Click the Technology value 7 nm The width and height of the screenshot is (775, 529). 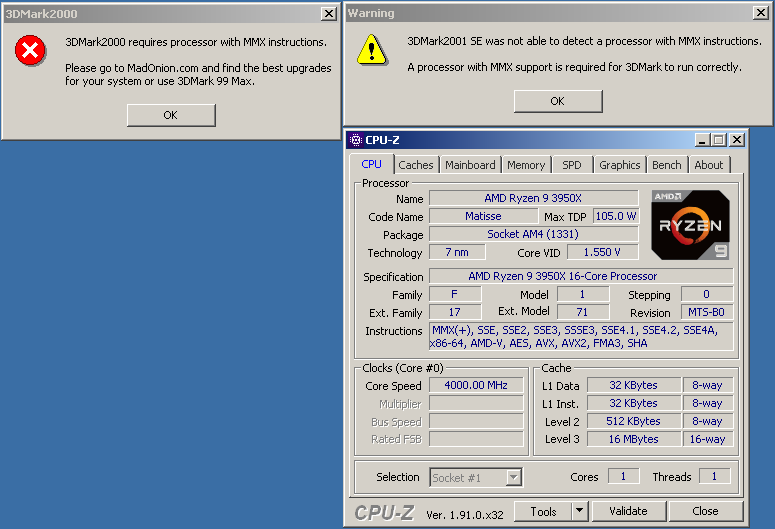457,252
